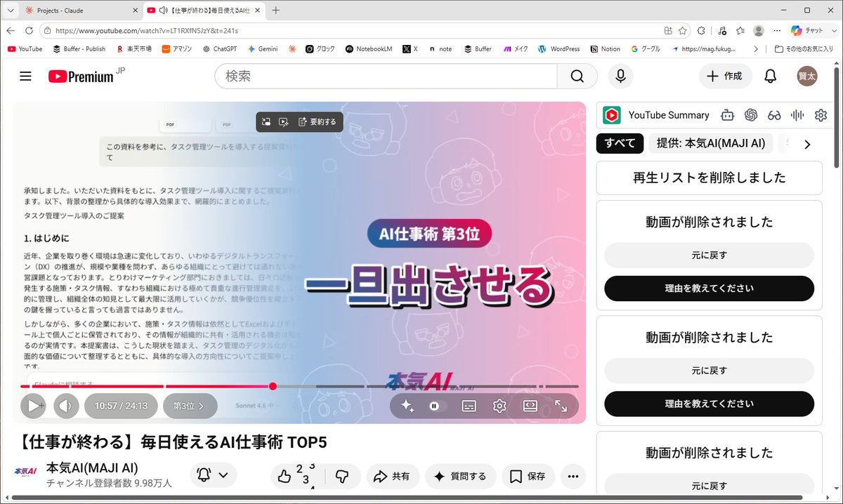This screenshot has width=843, height=504.
Task: Toggle the autoplay switch in player
Action: click(x=436, y=406)
